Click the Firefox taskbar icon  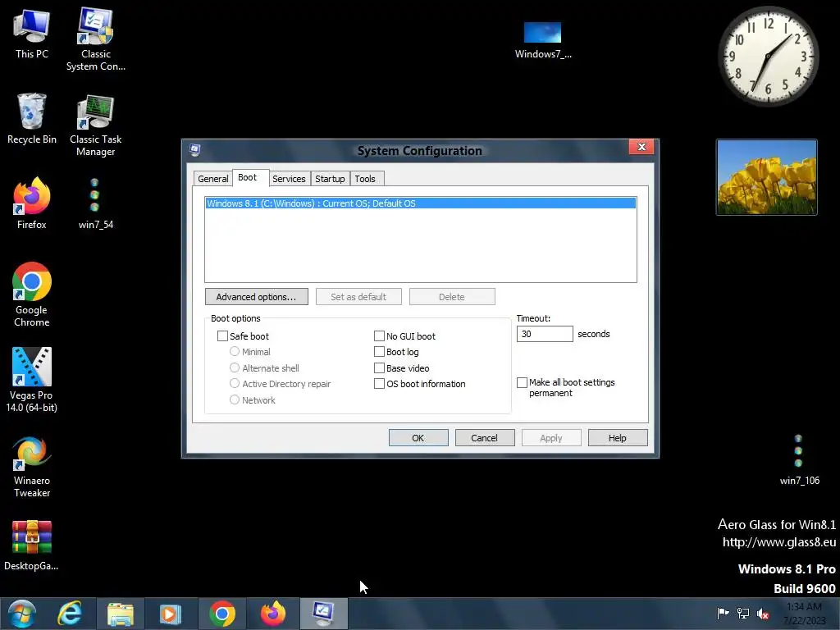tap(272, 614)
